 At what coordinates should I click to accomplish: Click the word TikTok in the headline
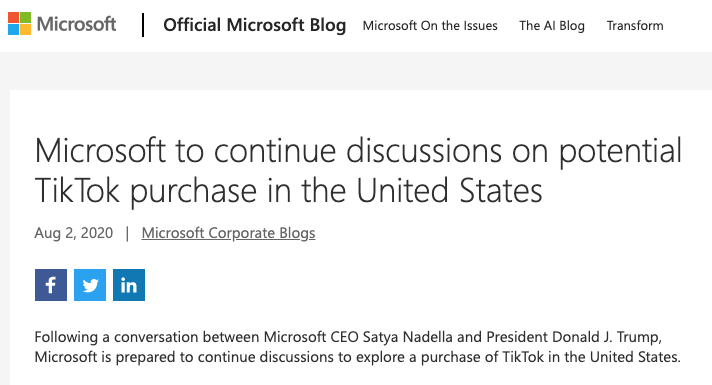click(x=77, y=190)
